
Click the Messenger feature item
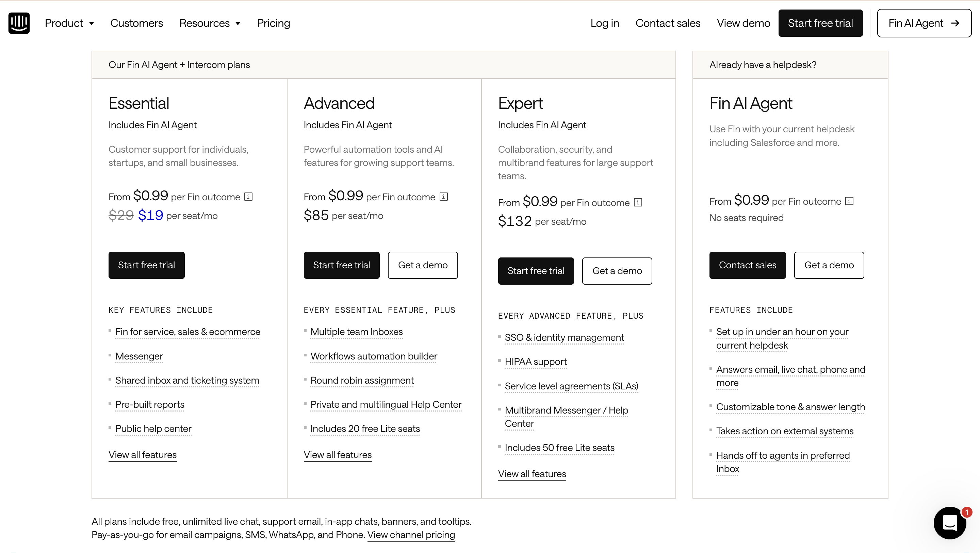[139, 356]
